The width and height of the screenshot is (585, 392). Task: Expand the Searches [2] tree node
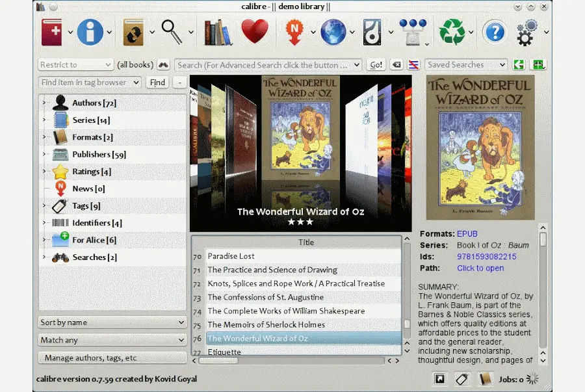click(x=44, y=257)
